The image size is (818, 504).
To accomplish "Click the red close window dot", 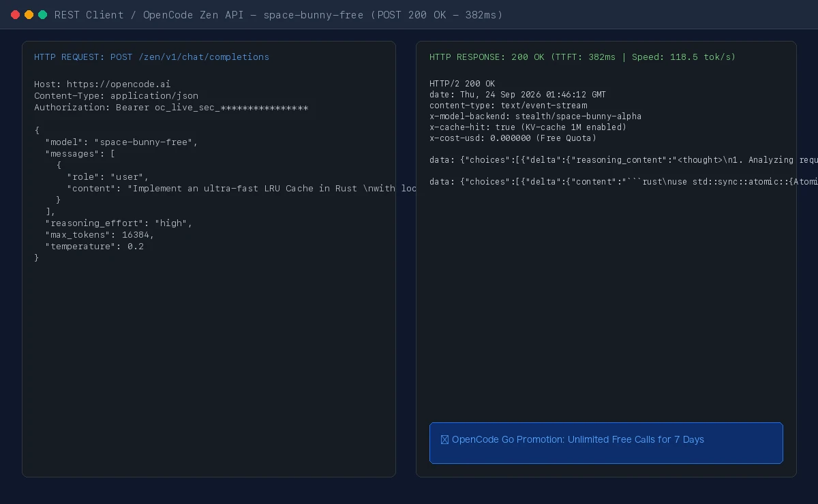I will click(15, 14).
